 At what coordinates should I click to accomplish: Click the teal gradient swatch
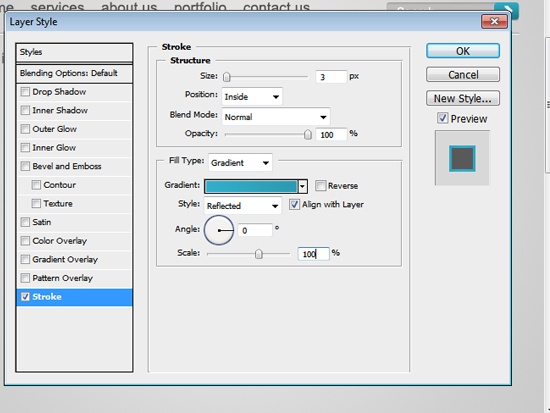click(x=251, y=187)
